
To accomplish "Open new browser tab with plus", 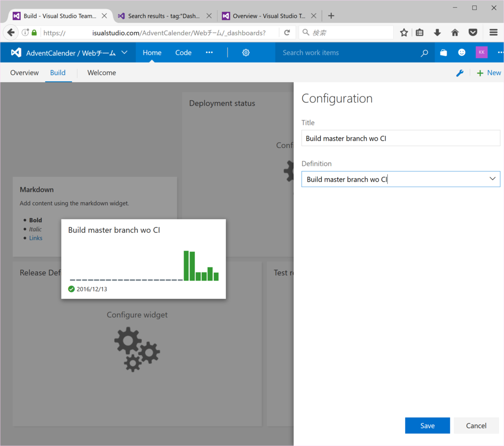I will pos(331,16).
